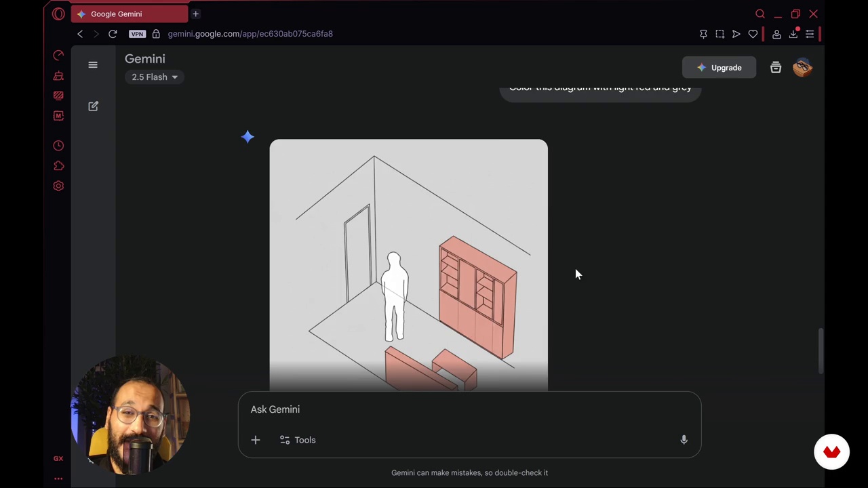Switch to the Google Gemini tab
This screenshot has height=488, width=868.
click(129, 14)
